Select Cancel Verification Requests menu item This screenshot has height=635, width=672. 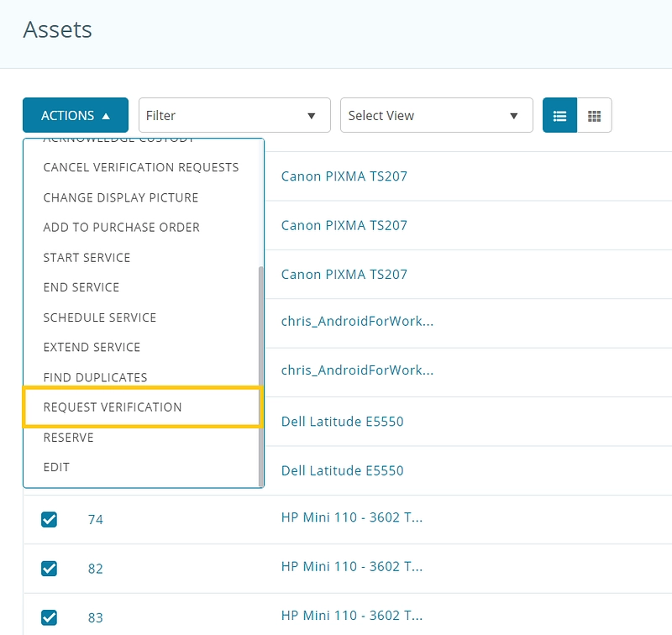point(141,167)
